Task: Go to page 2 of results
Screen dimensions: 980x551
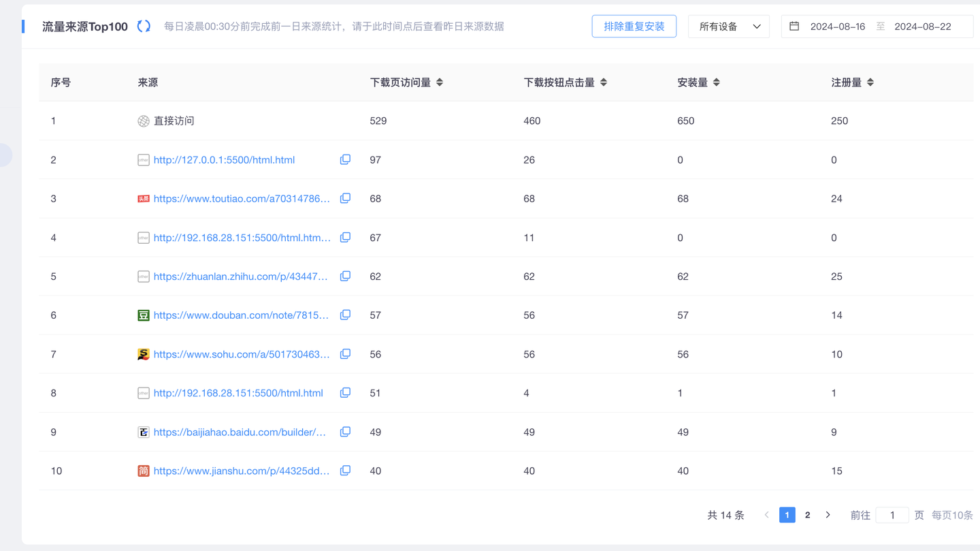Action: (808, 515)
